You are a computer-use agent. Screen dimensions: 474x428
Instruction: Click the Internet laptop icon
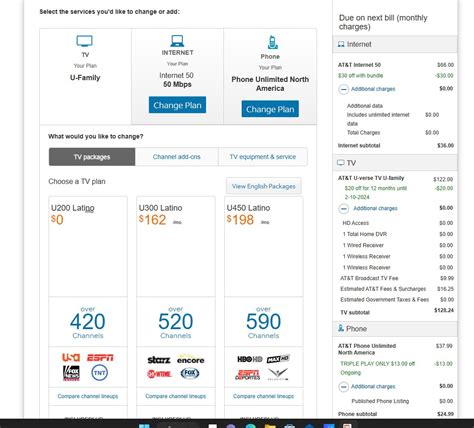pos(177,41)
